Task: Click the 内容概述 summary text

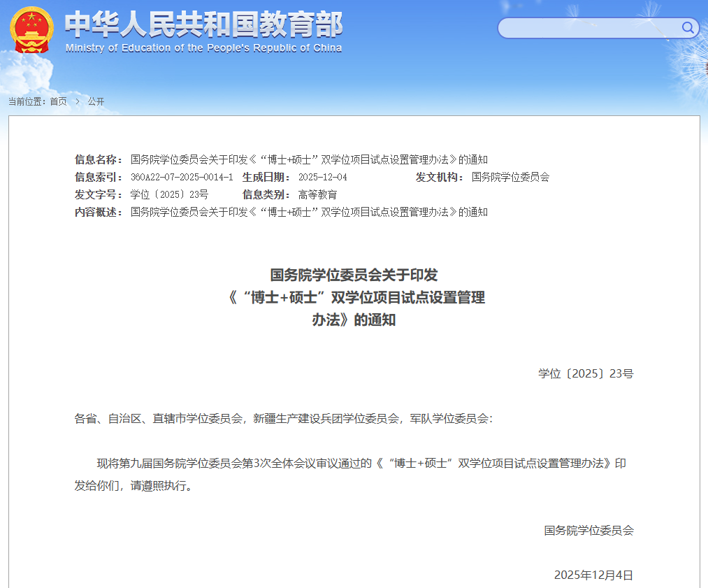Action: [309, 212]
